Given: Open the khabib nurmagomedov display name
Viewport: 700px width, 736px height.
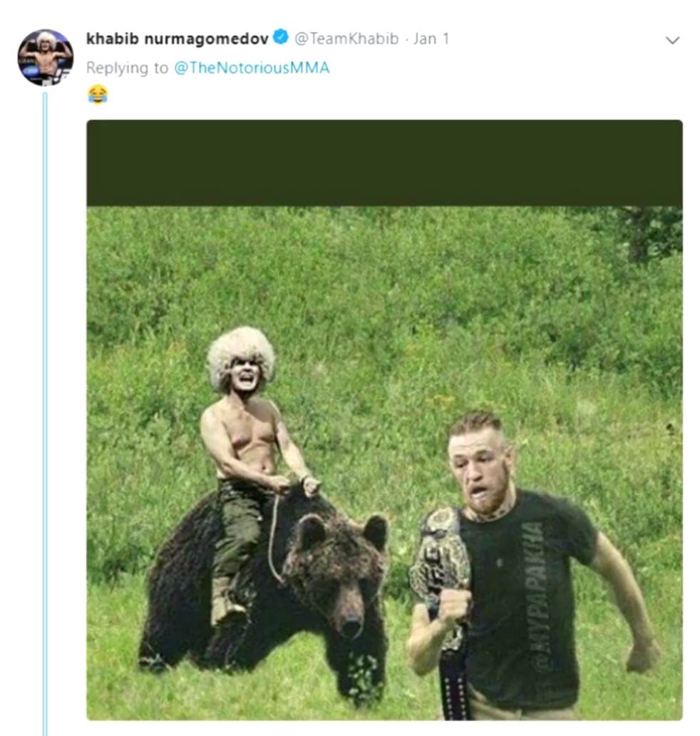Looking at the screenshot, I should pos(177,39).
